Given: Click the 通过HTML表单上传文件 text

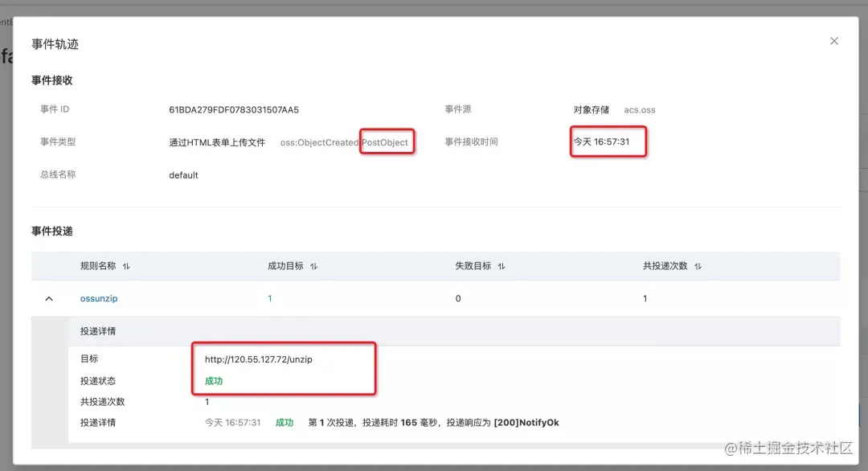Looking at the screenshot, I should [x=217, y=142].
